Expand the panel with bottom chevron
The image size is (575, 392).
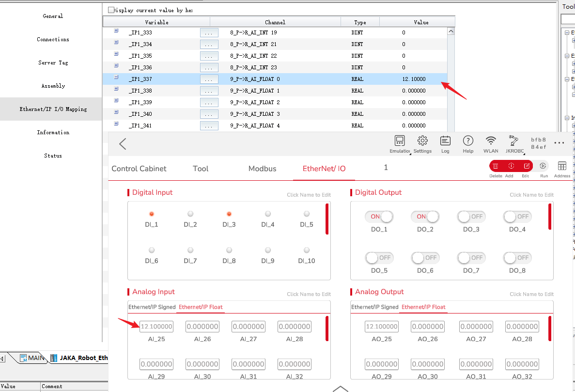tap(341, 388)
